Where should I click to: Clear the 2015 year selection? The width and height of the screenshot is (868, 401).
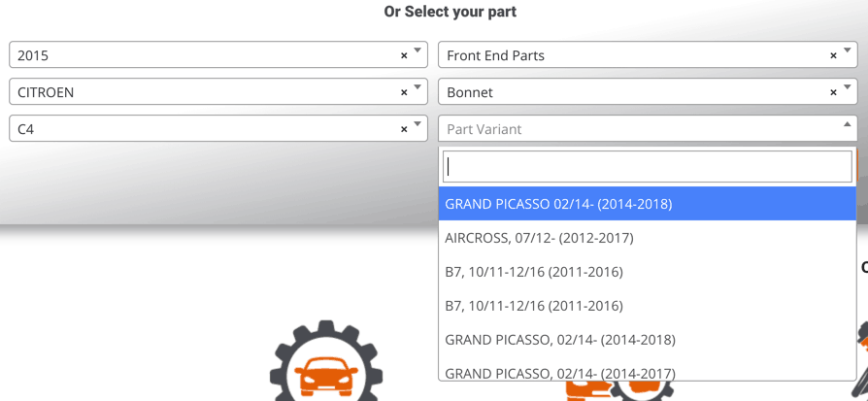pos(404,55)
